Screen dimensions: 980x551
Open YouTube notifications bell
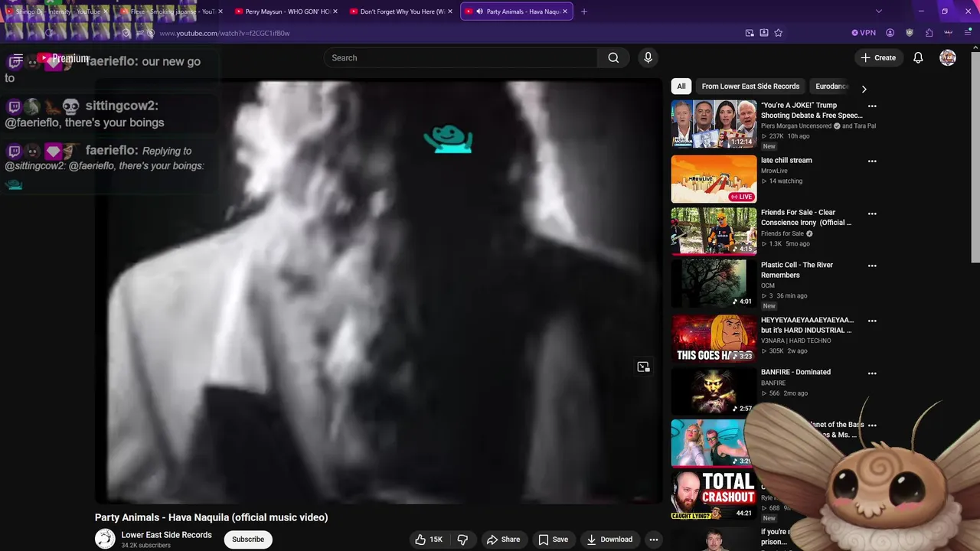coord(918,57)
